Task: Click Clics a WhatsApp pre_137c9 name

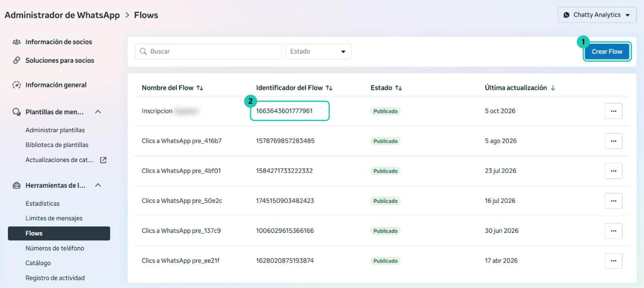Action: pos(181,231)
